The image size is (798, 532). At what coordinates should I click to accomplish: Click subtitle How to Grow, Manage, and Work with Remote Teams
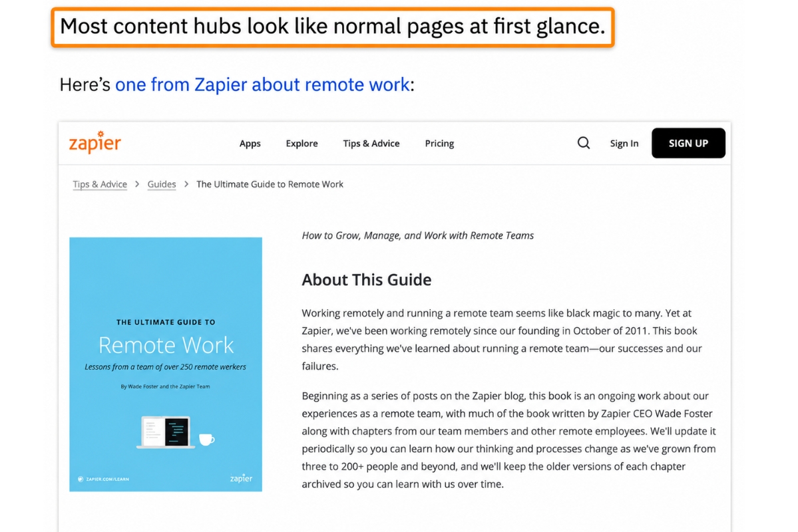[417, 235]
